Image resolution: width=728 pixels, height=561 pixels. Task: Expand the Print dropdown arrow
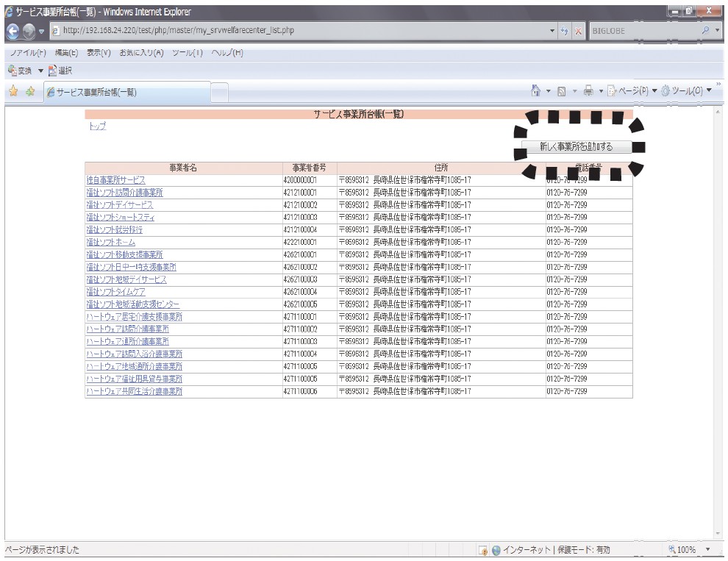(601, 91)
